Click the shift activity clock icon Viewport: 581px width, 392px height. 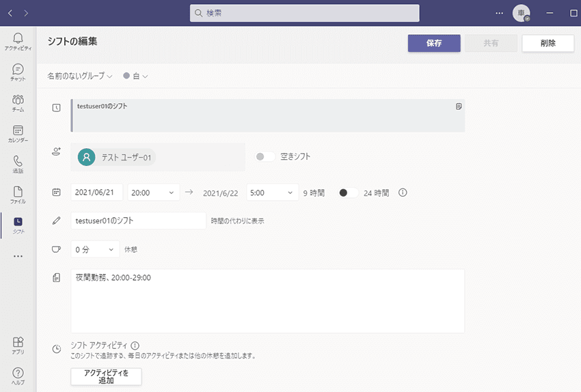tap(56, 349)
